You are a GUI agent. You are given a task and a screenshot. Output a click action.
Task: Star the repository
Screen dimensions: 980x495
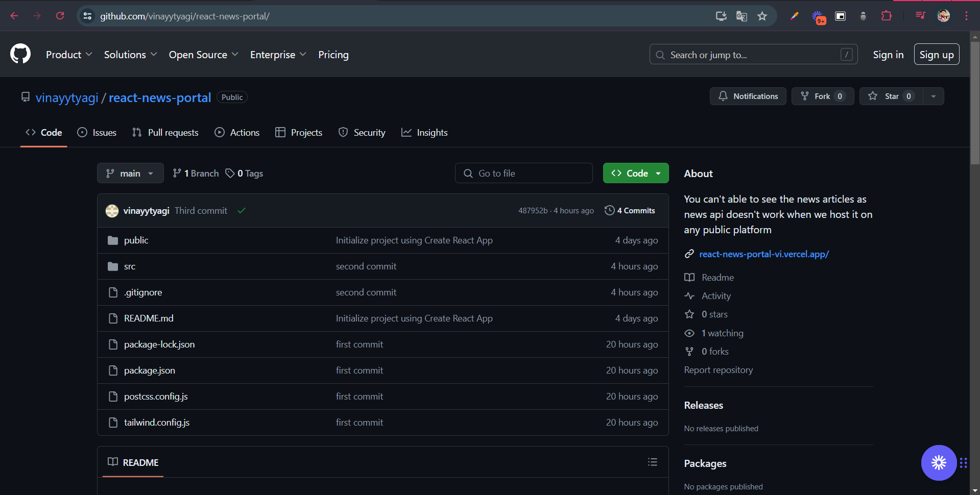pos(891,96)
